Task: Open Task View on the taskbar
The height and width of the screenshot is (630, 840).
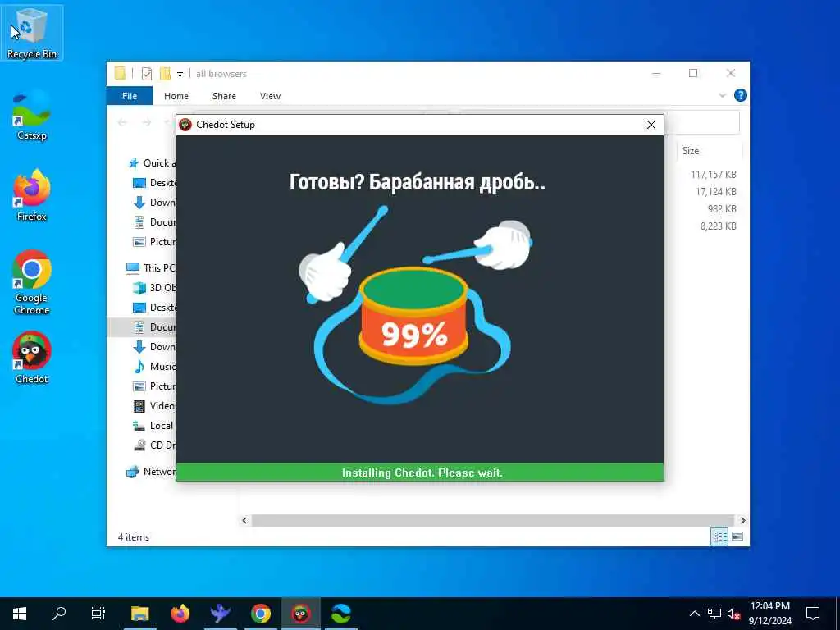Action: point(98,614)
